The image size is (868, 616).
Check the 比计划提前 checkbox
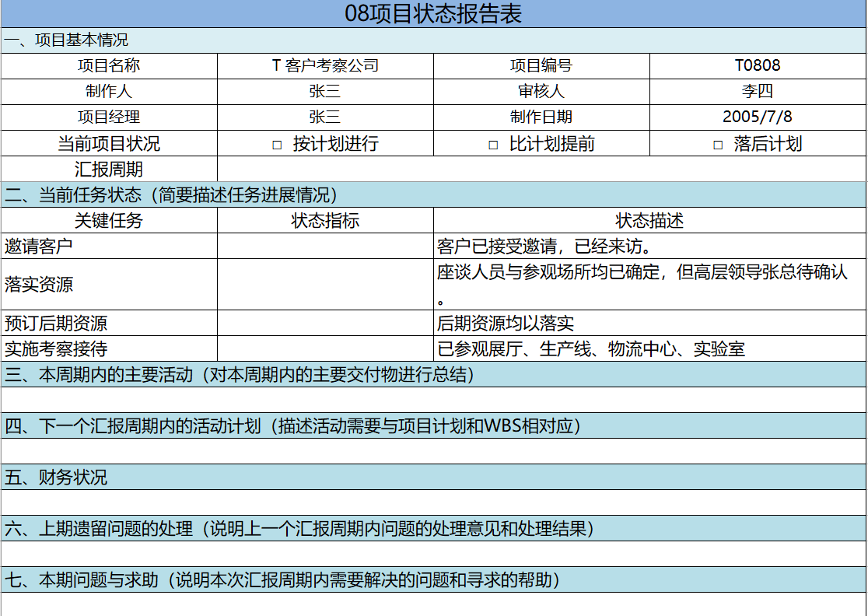492,142
